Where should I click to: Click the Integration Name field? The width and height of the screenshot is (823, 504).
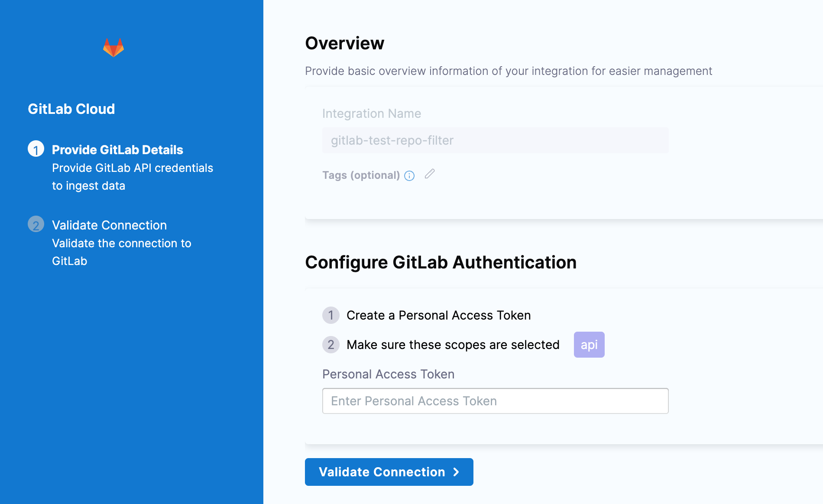[495, 140]
